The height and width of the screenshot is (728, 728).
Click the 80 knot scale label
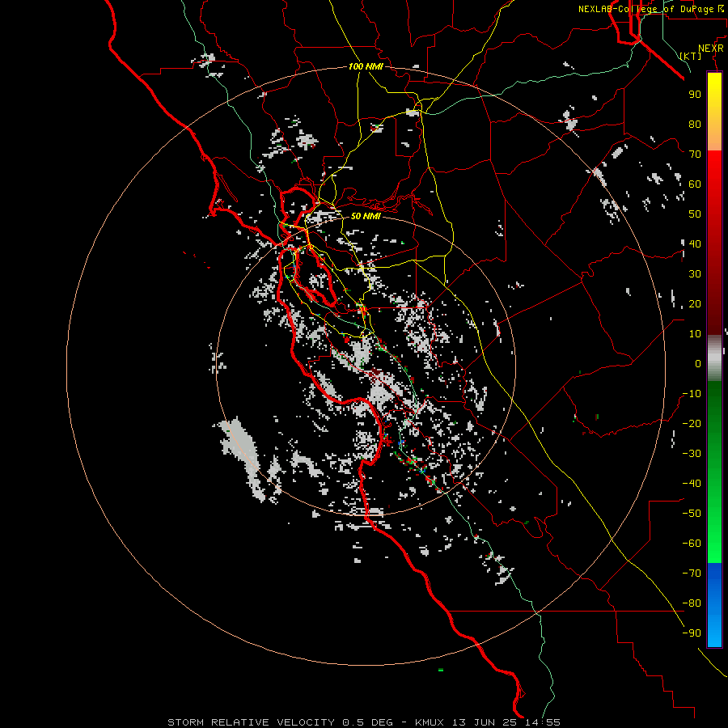[695, 124]
